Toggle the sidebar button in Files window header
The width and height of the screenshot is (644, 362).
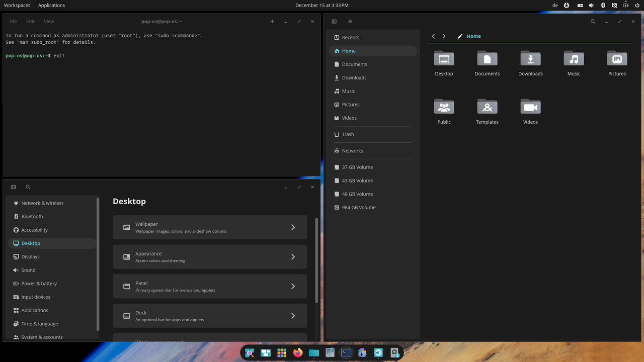click(x=334, y=22)
